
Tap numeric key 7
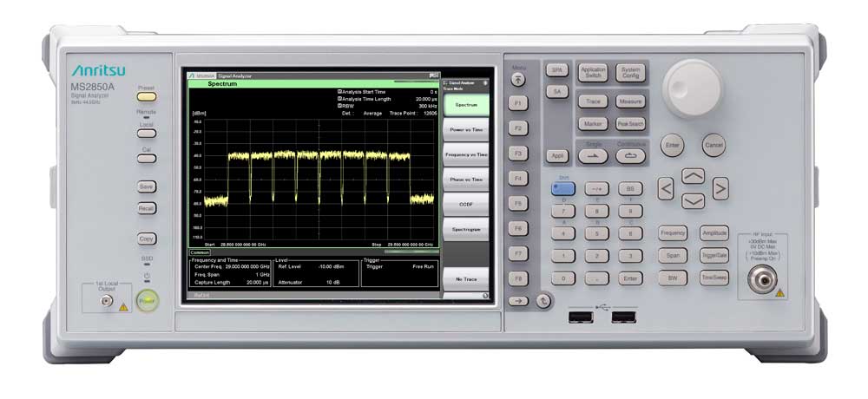click(x=563, y=212)
